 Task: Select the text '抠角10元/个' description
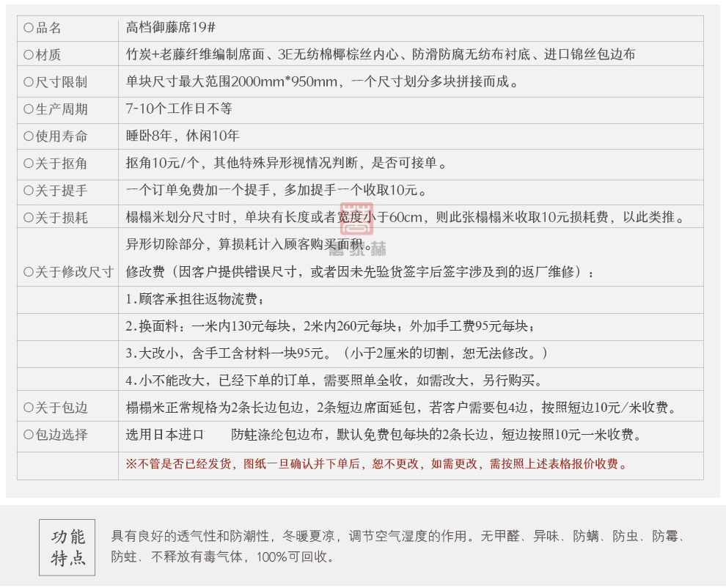tap(286, 163)
